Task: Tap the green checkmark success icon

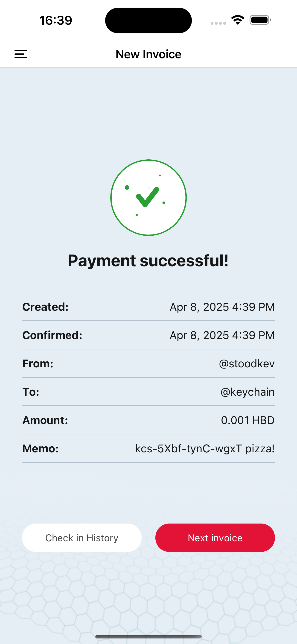Action: click(x=148, y=197)
